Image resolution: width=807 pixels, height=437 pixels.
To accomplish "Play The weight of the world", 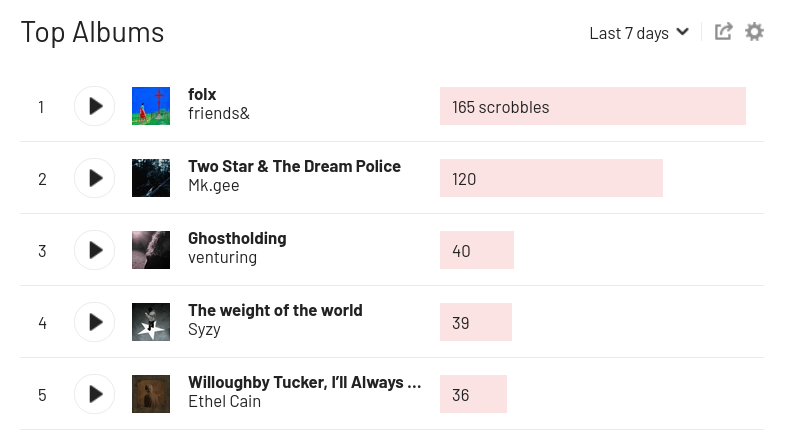I will click(95, 322).
